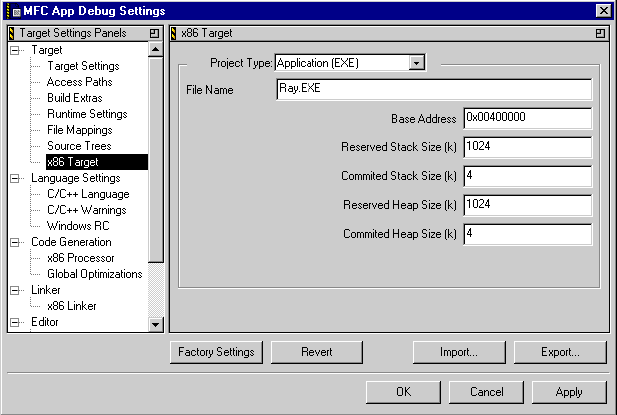Click the Reserved Heap Size field
This screenshot has height=415, width=617.
pos(528,205)
